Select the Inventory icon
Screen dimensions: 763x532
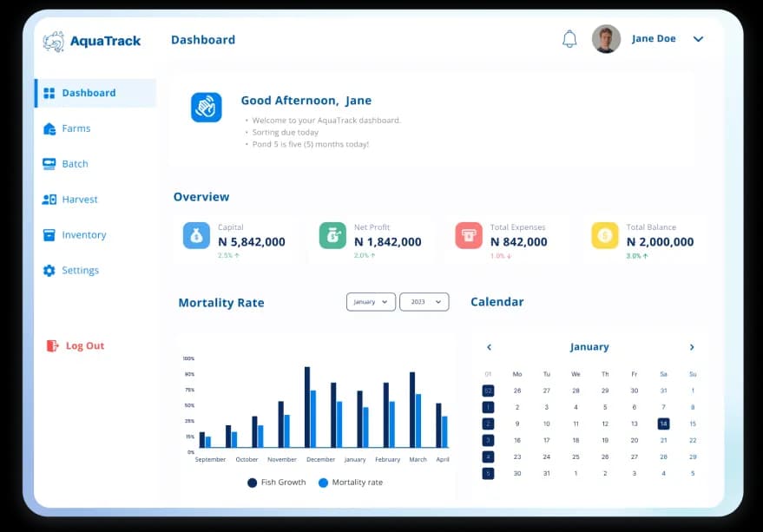click(x=48, y=235)
